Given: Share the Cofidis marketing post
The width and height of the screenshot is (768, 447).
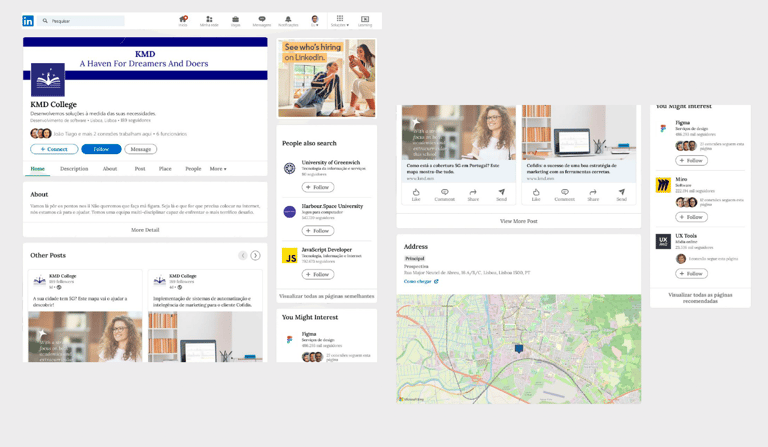Looking at the screenshot, I should (x=593, y=195).
